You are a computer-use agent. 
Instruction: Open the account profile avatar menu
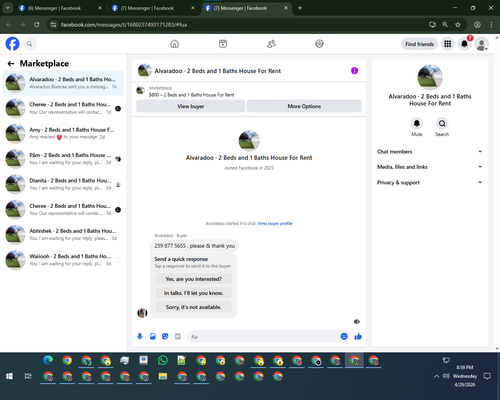(482, 44)
